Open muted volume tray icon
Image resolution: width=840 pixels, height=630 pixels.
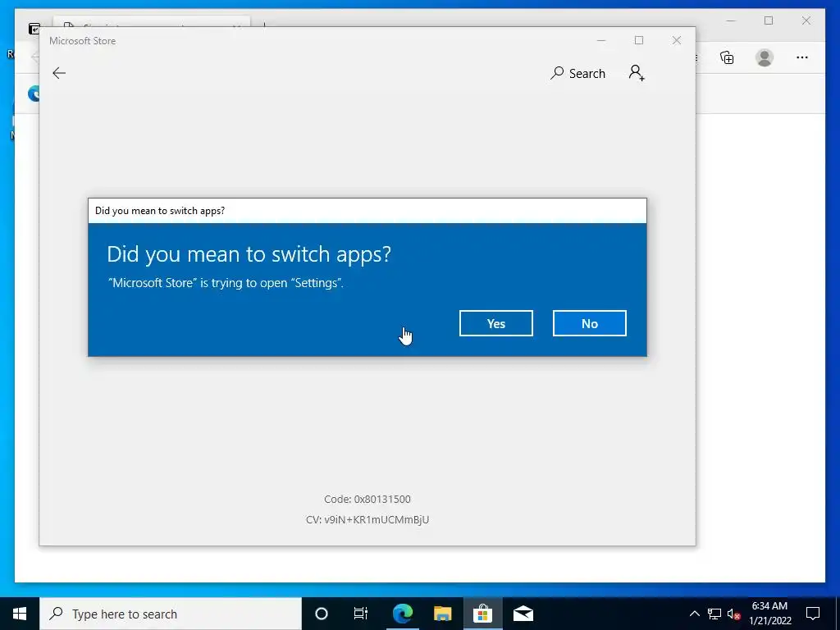pyautogui.click(x=733, y=614)
